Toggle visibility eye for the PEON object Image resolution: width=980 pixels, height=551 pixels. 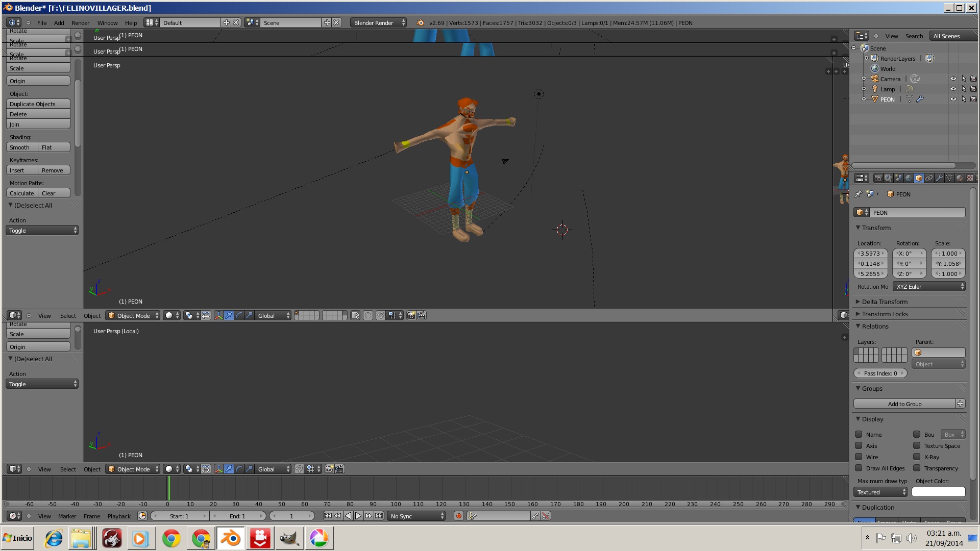[x=953, y=99]
